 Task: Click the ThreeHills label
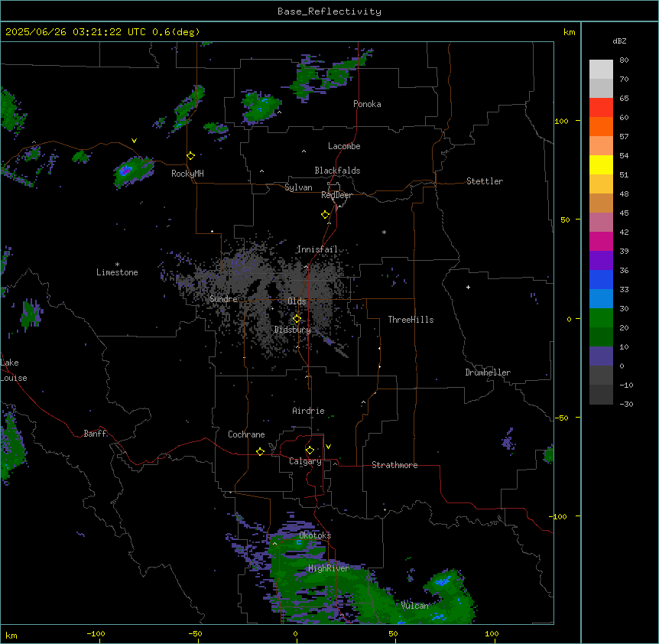(x=411, y=320)
